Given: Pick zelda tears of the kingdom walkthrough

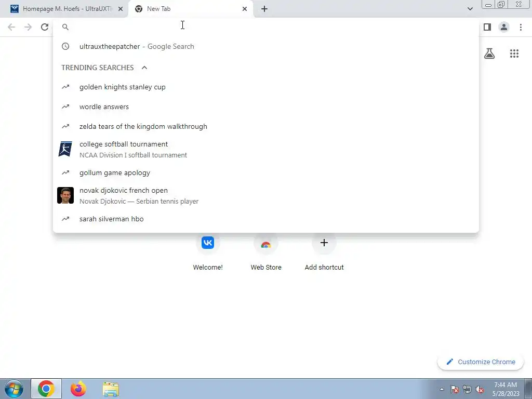Looking at the screenshot, I should tap(265, 127).
